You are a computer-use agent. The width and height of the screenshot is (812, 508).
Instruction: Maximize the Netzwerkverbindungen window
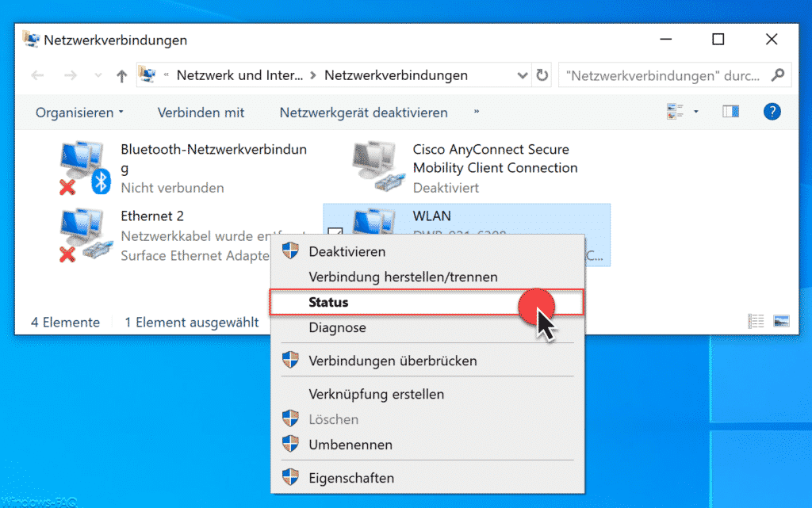(718, 40)
